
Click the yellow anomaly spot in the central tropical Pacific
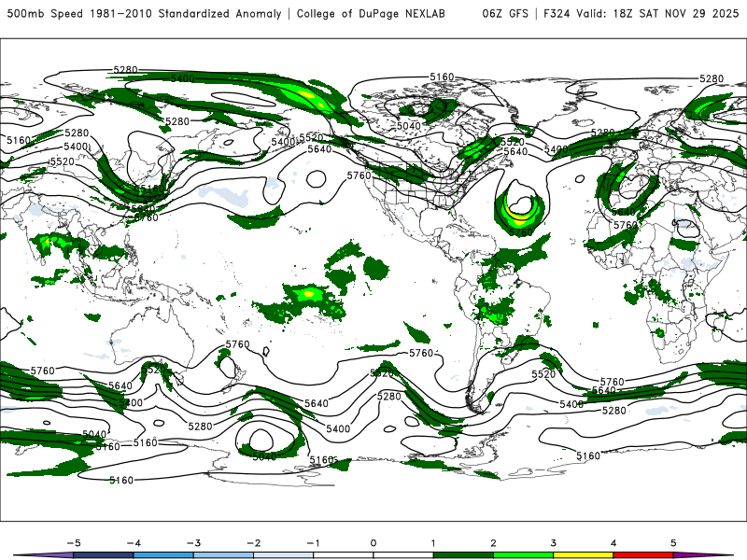click(x=309, y=294)
